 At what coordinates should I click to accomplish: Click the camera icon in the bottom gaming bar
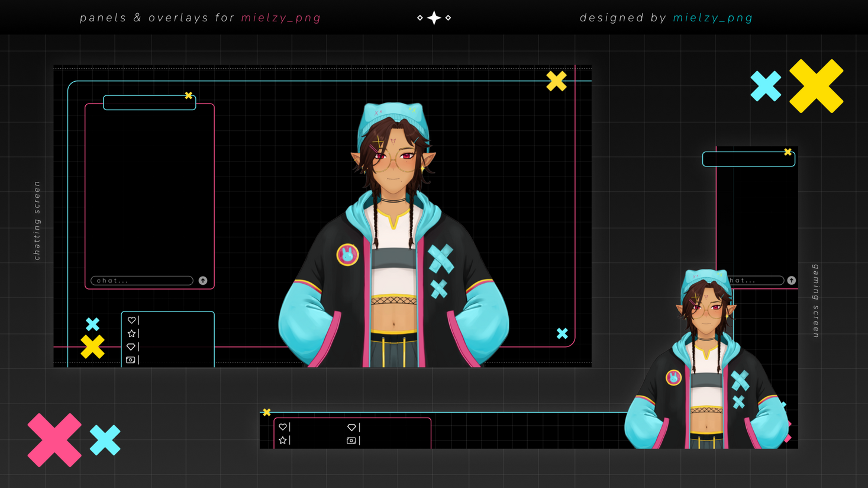[351, 441]
